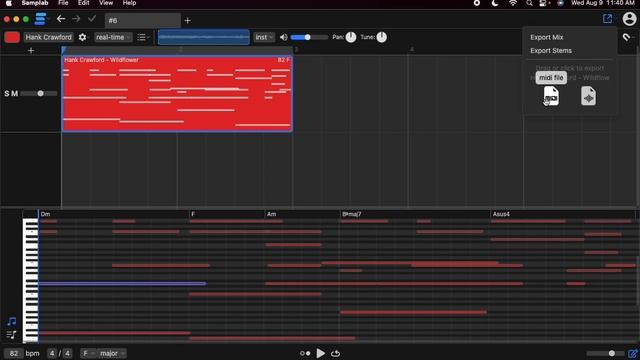
Task: Click the blue playhead marker on timeline
Action: (64, 50)
